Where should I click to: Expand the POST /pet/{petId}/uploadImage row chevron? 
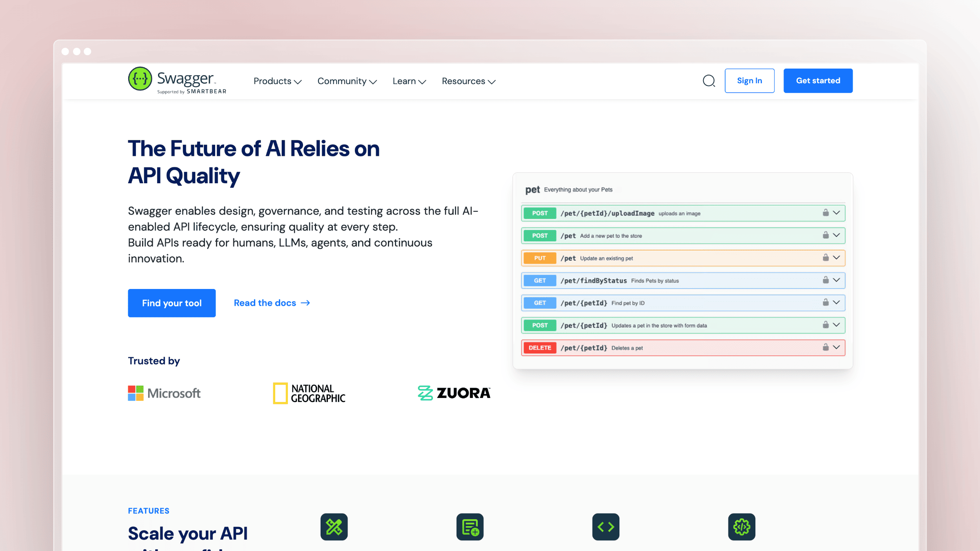pos(836,213)
